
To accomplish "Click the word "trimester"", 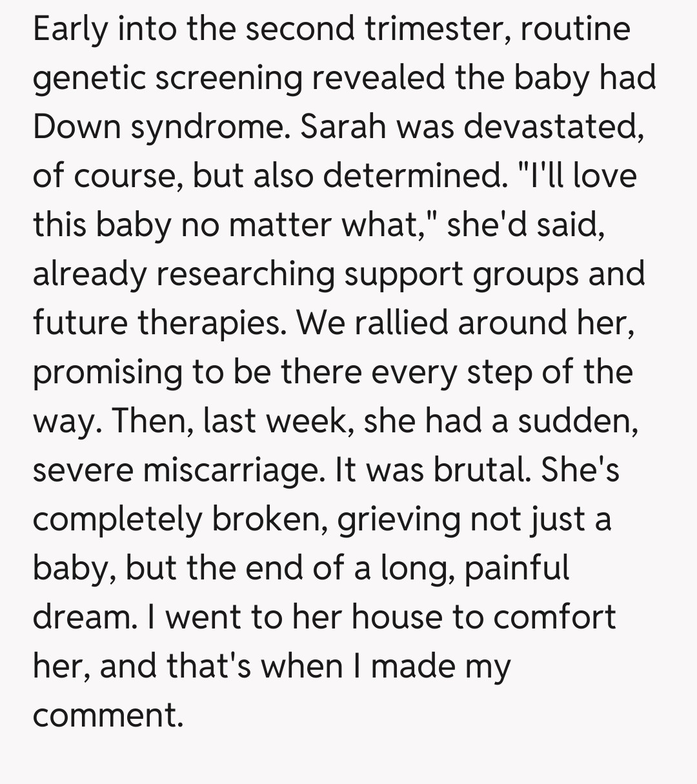I will [x=441, y=30].
